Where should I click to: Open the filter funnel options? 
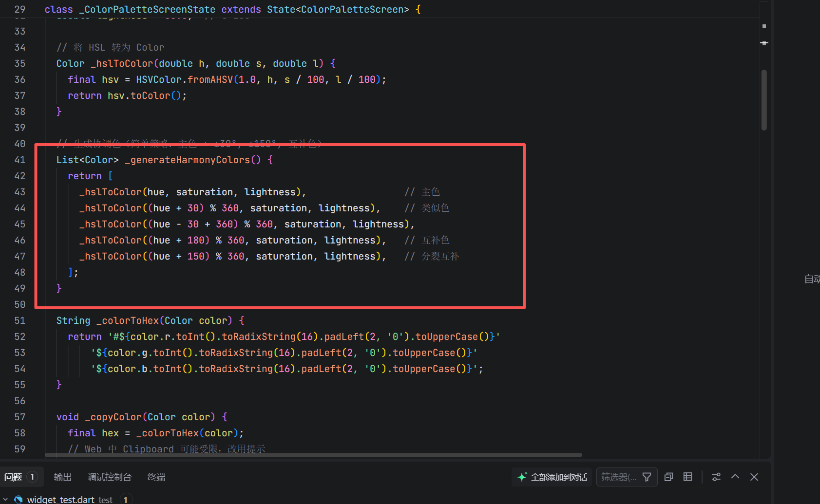[x=647, y=477]
